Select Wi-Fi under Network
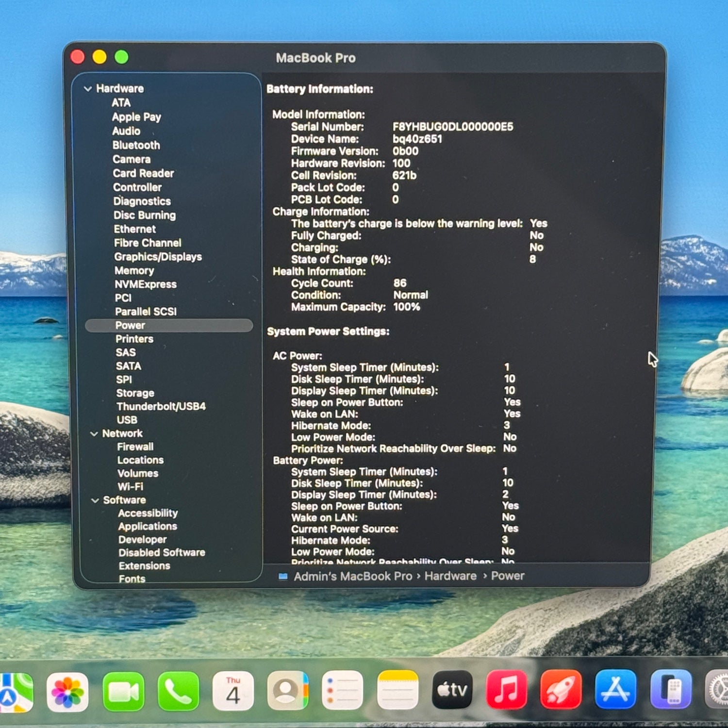 coord(130,486)
